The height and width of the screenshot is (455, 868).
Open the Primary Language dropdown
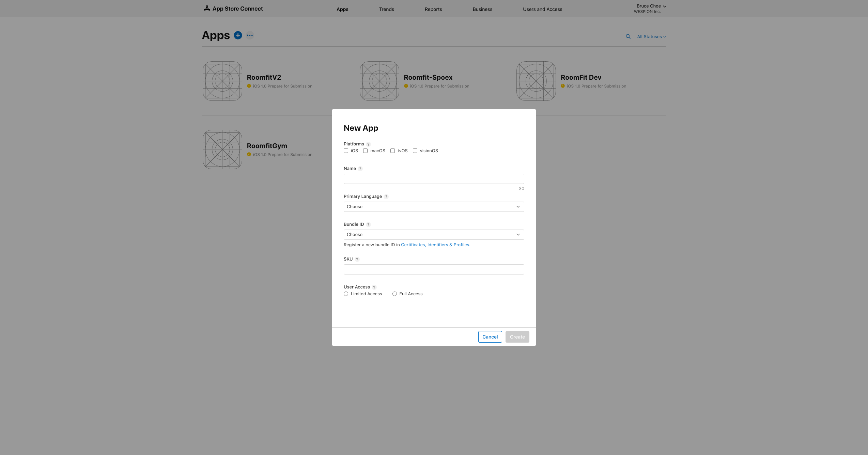tap(434, 207)
